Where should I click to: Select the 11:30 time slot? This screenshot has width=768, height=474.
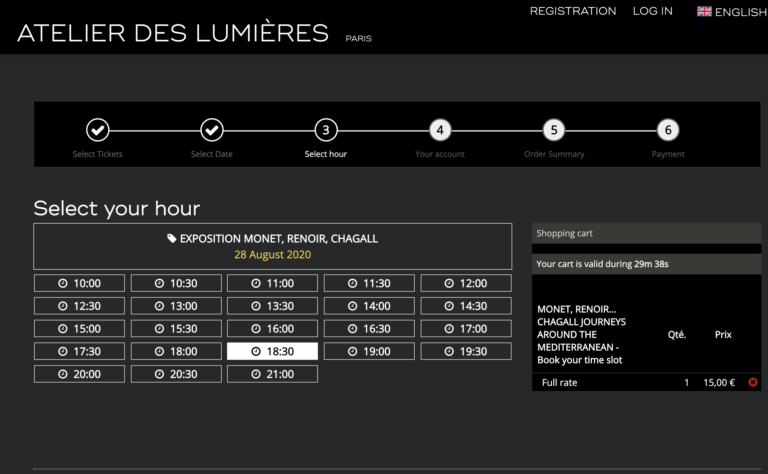(369, 283)
